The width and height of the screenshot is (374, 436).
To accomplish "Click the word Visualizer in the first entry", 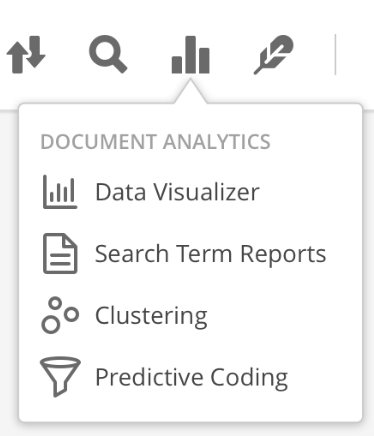I will tap(206, 192).
